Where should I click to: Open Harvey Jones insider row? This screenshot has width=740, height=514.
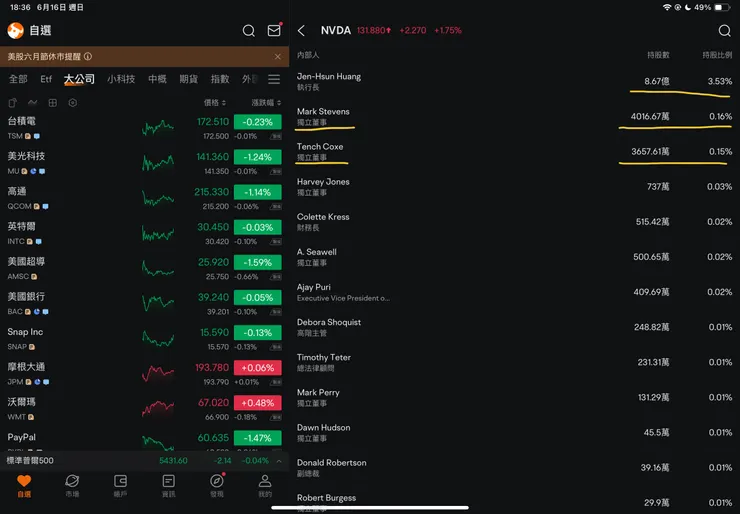[514, 187]
